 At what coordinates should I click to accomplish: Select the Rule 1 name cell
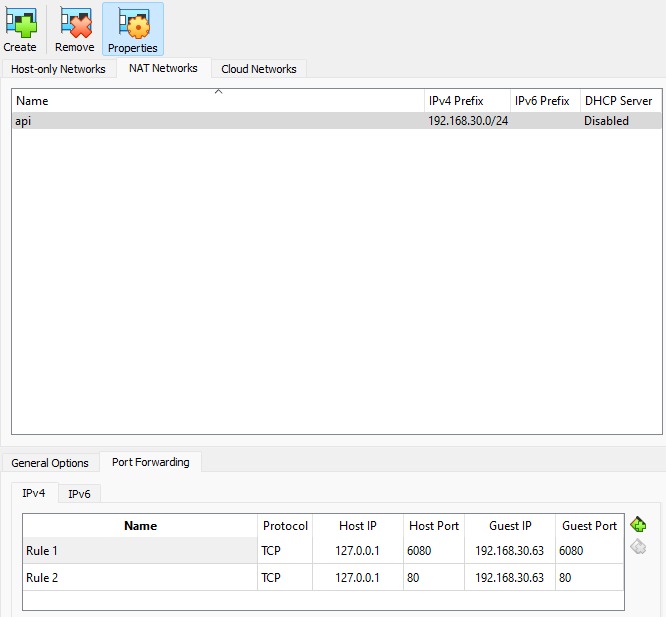(140, 551)
